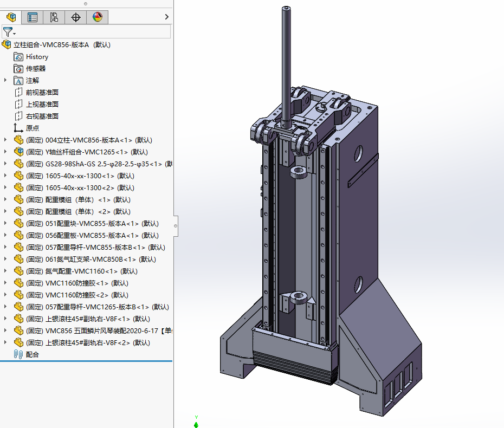Expand the 004立柱-VMC856 component node
Viewport: 504px width, 428px height.
click(5, 140)
